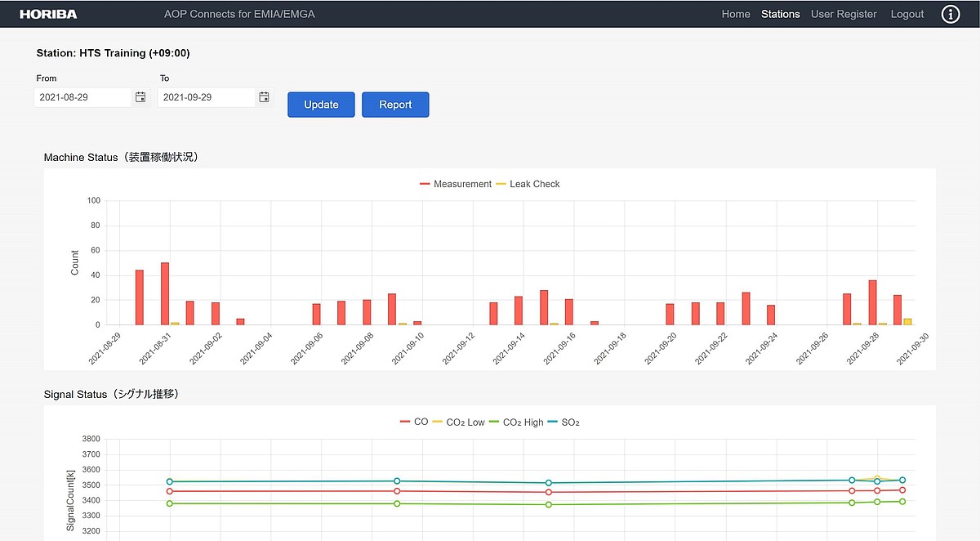
Task: Open the Stations menu item
Action: pos(780,14)
